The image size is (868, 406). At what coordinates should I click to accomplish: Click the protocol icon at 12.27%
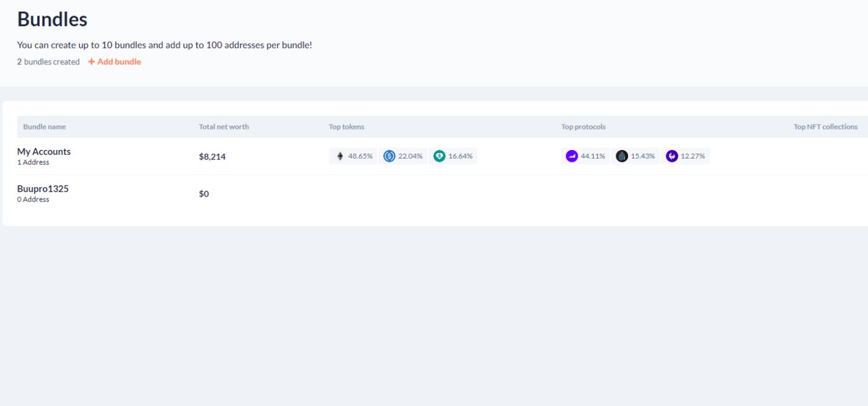[x=672, y=156]
